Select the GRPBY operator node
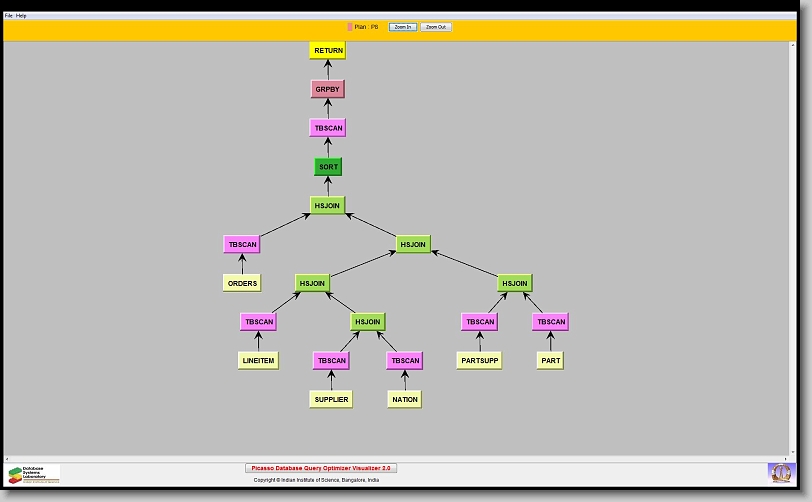This screenshot has width=812, height=502. tap(328, 89)
